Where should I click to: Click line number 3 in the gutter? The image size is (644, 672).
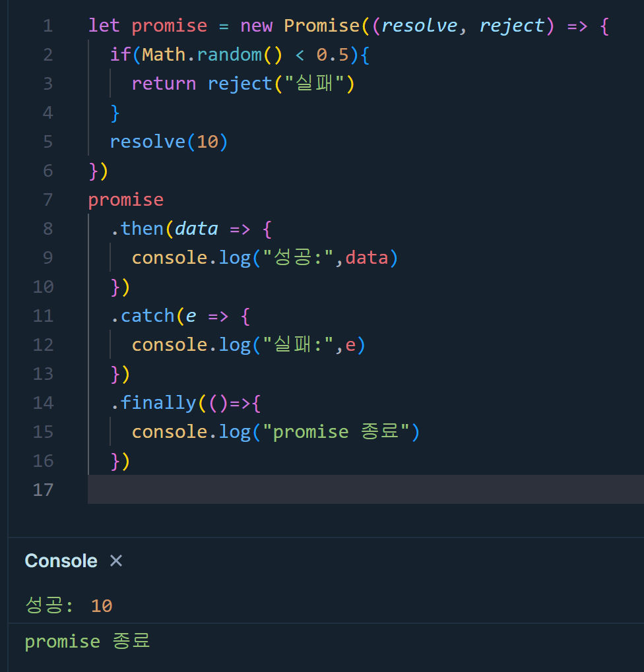click(x=48, y=84)
